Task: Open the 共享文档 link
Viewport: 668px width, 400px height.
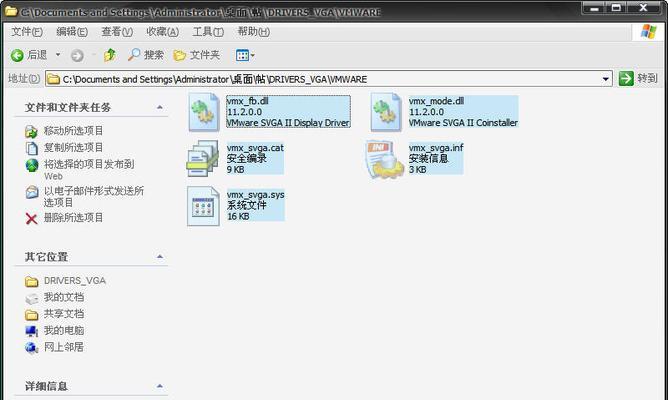Action: pyautogui.click(x=63, y=314)
